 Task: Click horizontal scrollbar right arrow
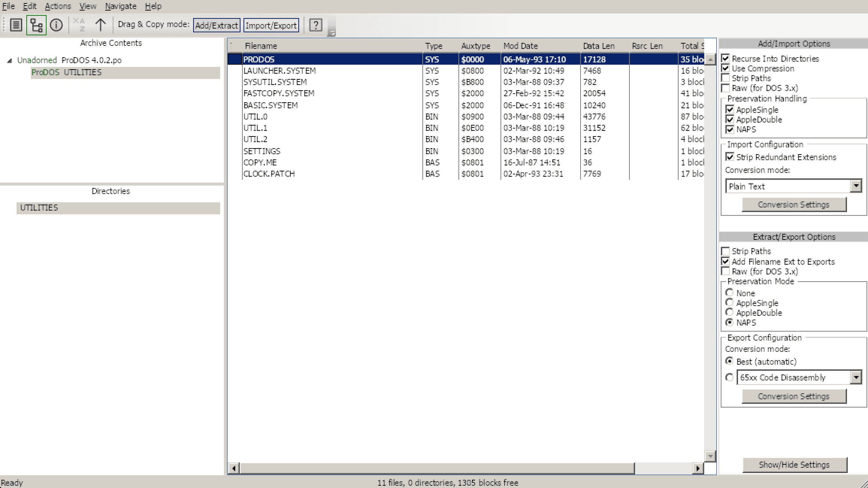coord(698,468)
